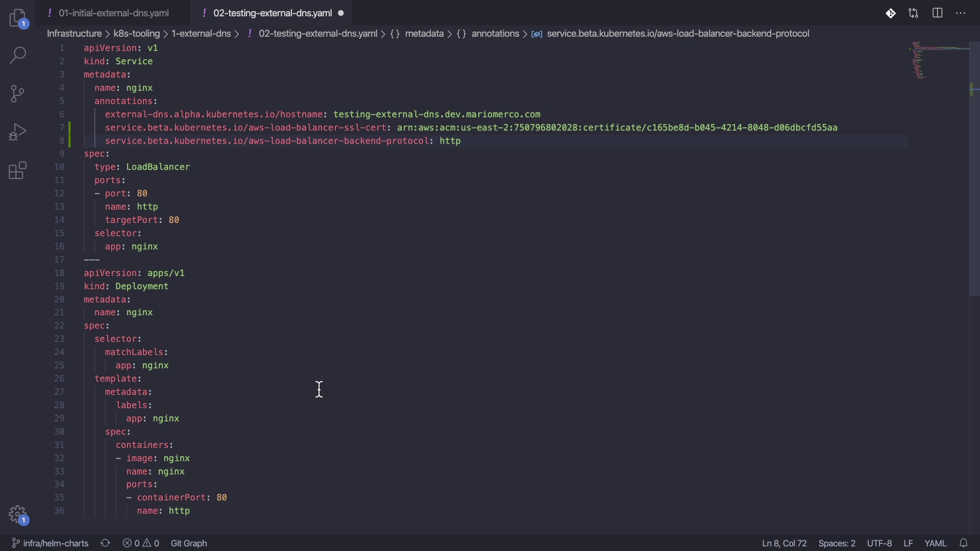The image size is (980, 551).
Task: Open the Extensions view
Action: 18,171
